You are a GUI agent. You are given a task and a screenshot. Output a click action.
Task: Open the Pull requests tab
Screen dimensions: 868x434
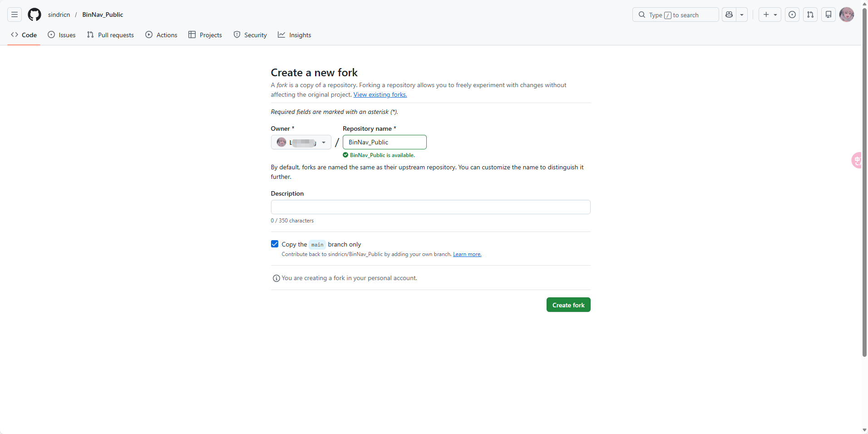point(110,35)
